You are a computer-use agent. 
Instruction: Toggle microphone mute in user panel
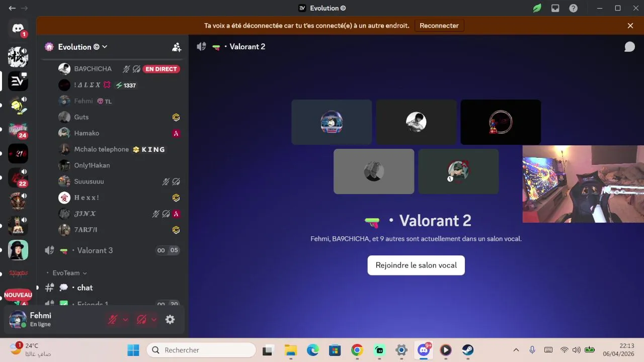coord(113,319)
